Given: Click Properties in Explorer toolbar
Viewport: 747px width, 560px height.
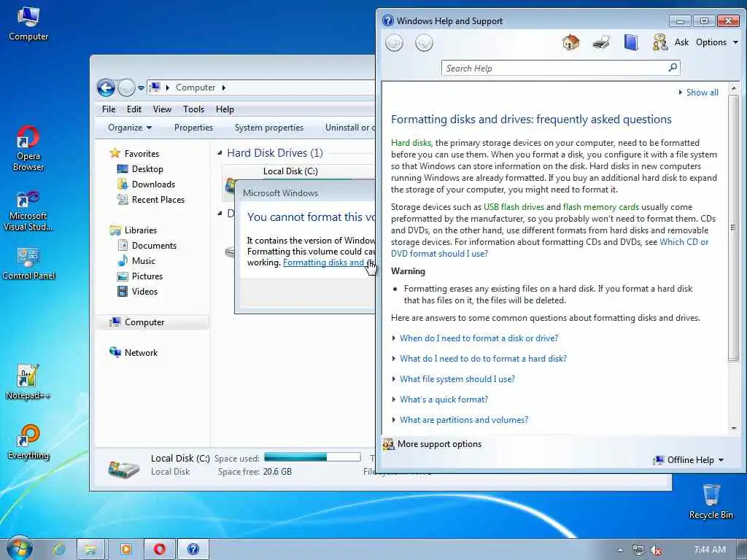Looking at the screenshot, I should 193,128.
